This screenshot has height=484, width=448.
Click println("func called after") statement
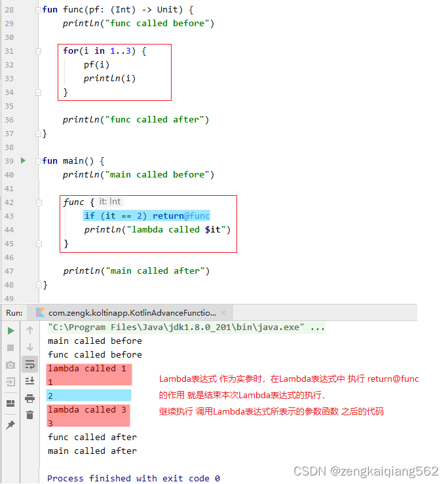point(136,120)
